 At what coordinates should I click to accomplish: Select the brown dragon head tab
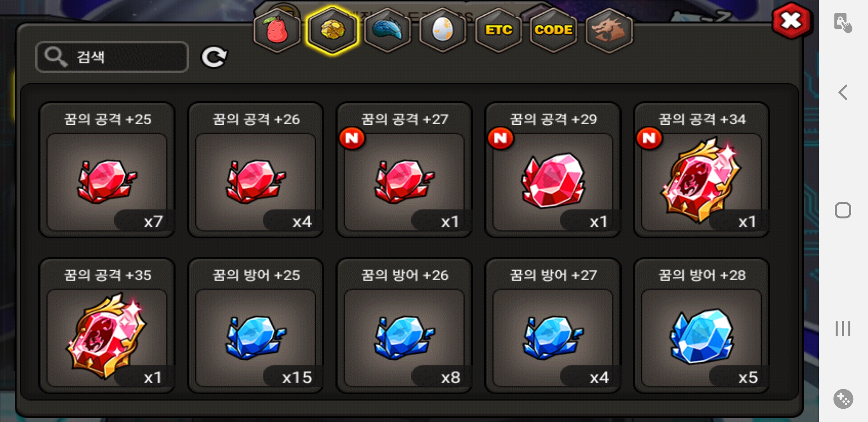609,30
